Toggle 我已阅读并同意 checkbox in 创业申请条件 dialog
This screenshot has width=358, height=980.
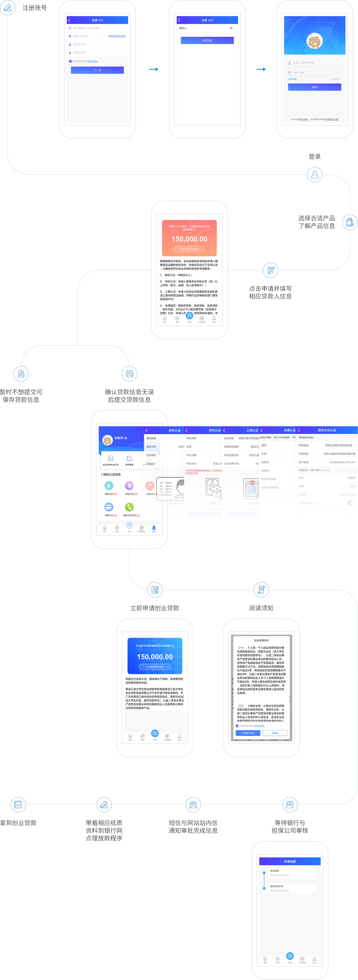(x=237, y=726)
